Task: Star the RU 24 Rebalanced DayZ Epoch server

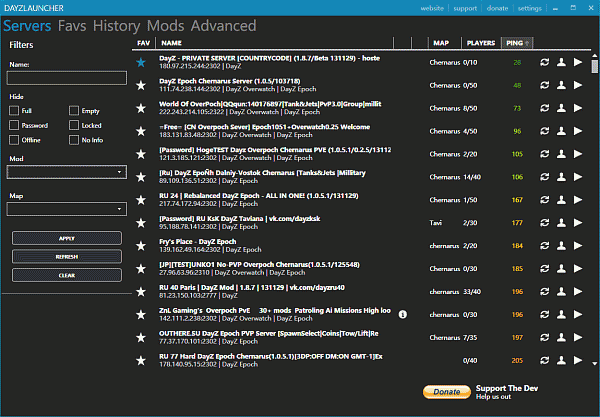Action: point(141,200)
